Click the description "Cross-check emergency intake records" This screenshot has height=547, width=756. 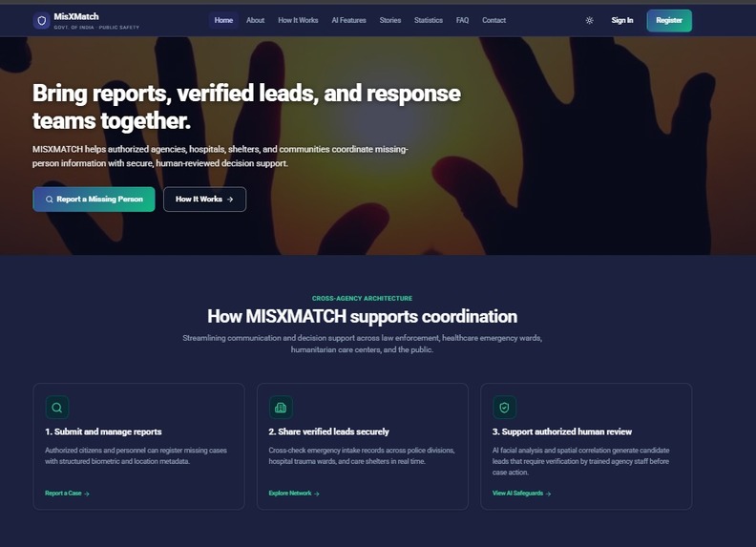click(x=362, y=456)
